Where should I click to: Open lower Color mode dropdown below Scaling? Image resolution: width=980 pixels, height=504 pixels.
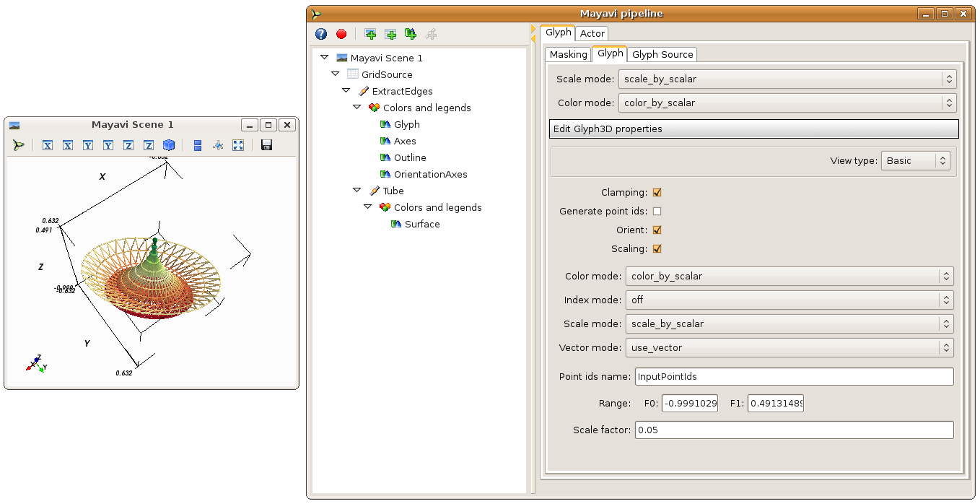click(x=789, y=276)
